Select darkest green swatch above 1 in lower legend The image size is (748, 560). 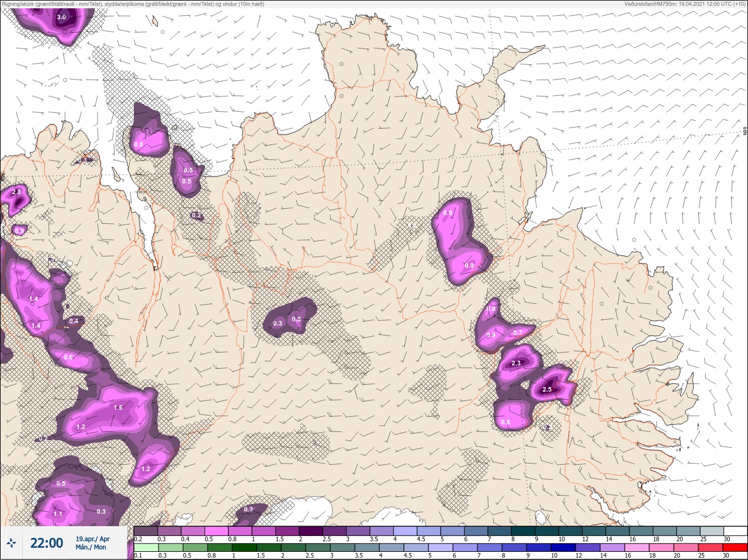[244, 548]
